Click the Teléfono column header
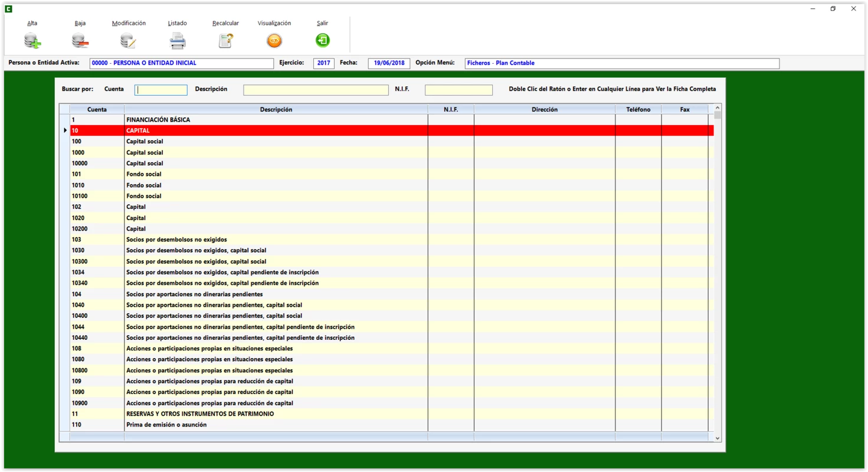Screen dimensions: 868x472 coord(638,109)
